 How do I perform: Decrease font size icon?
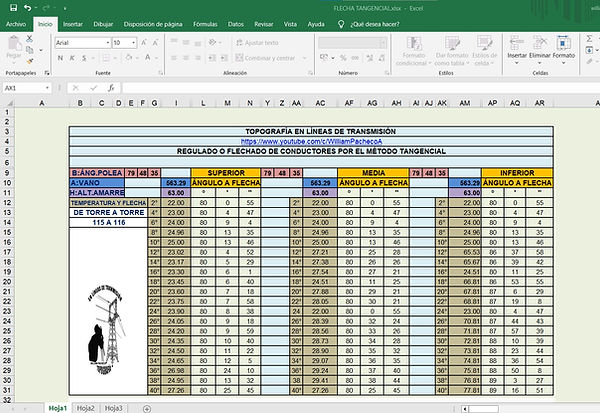click(x=155, y=42)
